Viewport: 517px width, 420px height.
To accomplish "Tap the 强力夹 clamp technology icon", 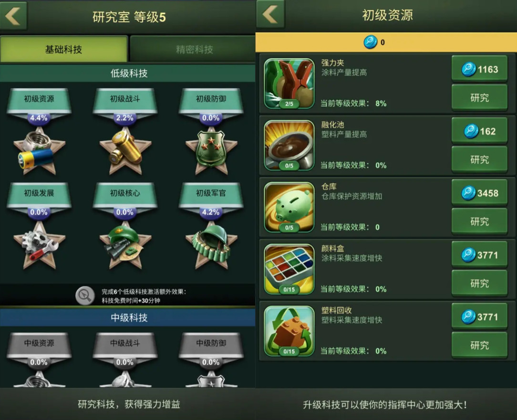I will coord(289,84).
